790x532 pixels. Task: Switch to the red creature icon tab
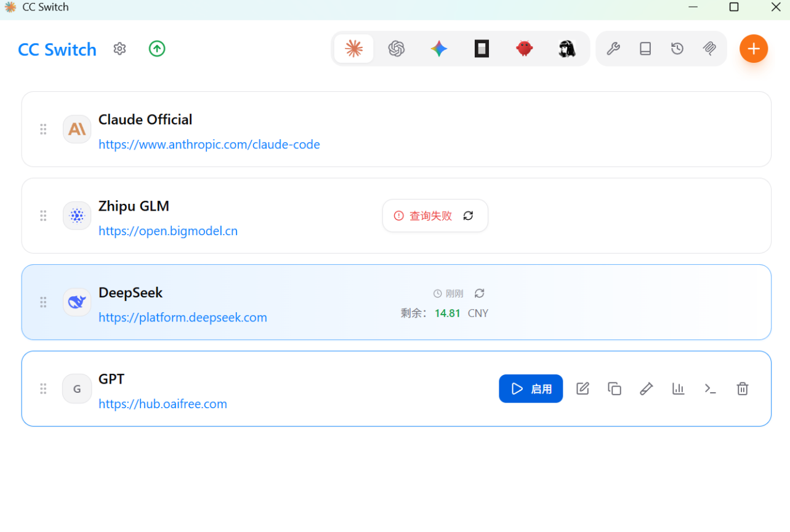click(x=525, y=49)
